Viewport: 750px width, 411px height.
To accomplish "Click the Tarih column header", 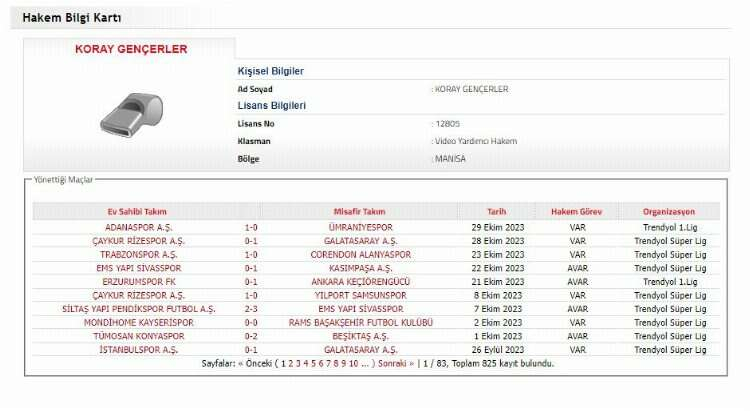I will [x=497, y=212].
